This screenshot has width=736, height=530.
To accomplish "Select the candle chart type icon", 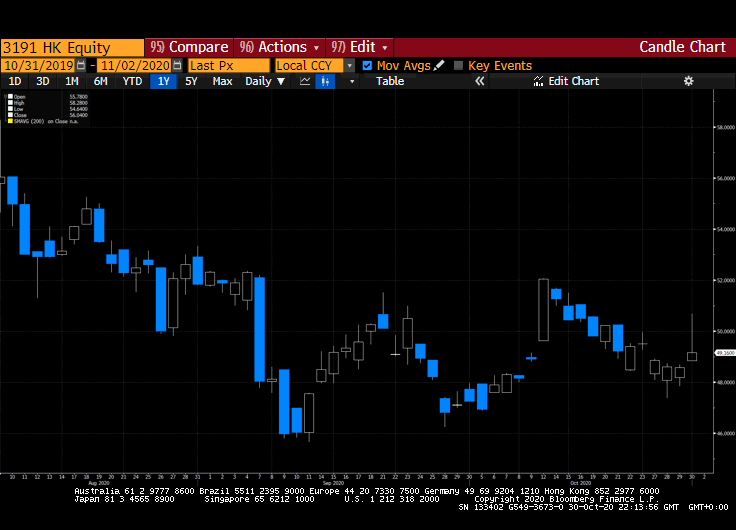I will (x=325, y=81).
